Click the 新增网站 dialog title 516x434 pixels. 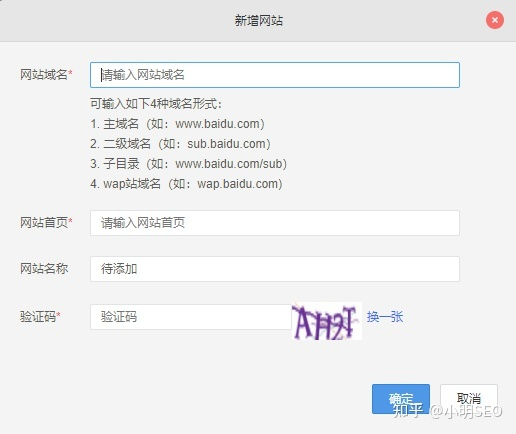(259, 21)
